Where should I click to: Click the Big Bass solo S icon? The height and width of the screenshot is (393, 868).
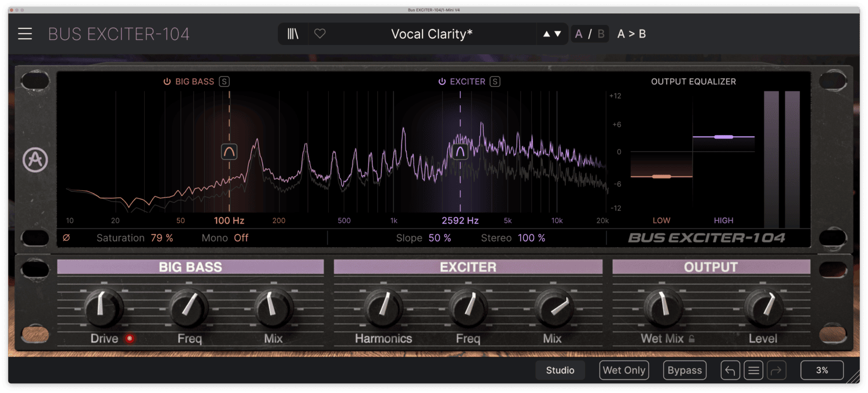(224, 81)
